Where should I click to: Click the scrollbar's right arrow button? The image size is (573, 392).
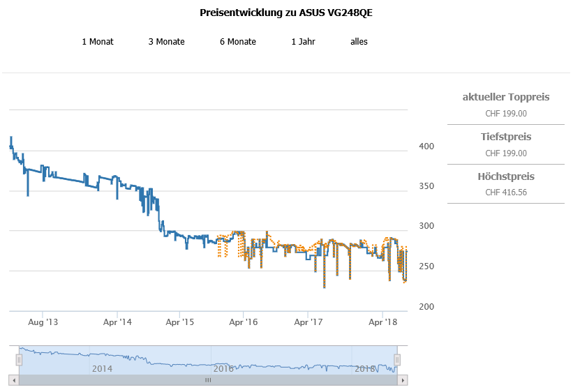[x=403, y=380]
